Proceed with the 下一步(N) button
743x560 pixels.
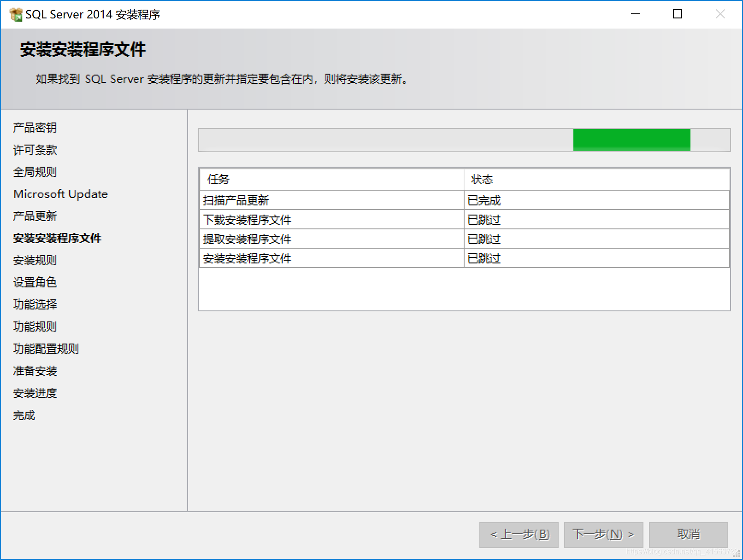click(604, 535)
